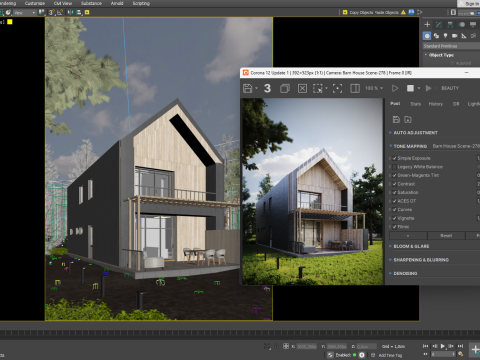Screen dimensions: 480x360
Task: Select the Region render tool icon
Action: [x=318, y=88]
